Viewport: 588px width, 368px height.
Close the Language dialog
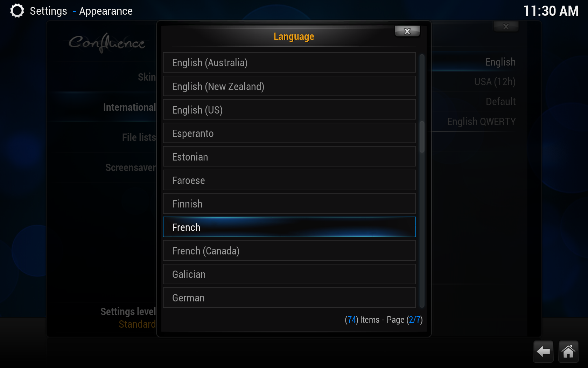click(407, 31)
